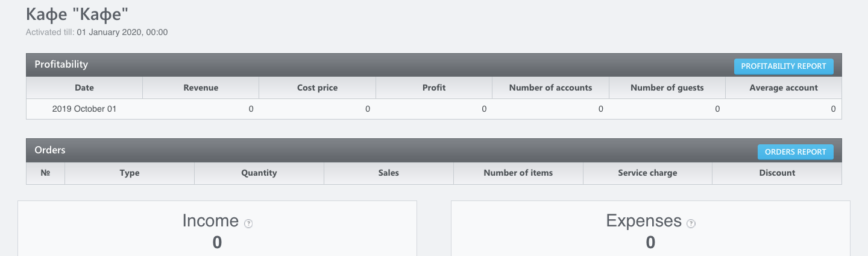The width and height of the screenshot is (868, 256).
Task: Click the Cost price column header
Action: coord(318,88)
